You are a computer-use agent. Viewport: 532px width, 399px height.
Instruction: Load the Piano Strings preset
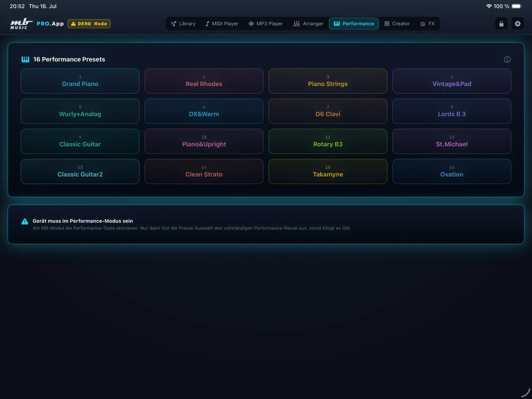(328, 81)
